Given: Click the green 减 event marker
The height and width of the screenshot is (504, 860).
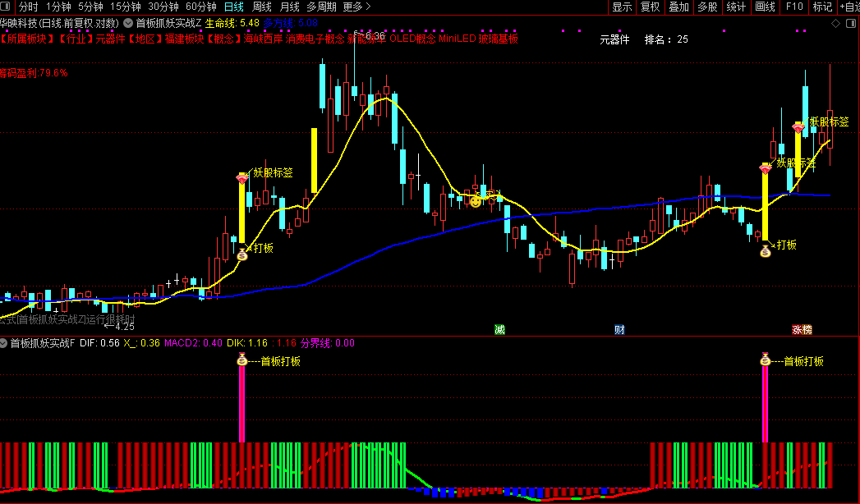Looking at the screenshot, I should point(499,329).
